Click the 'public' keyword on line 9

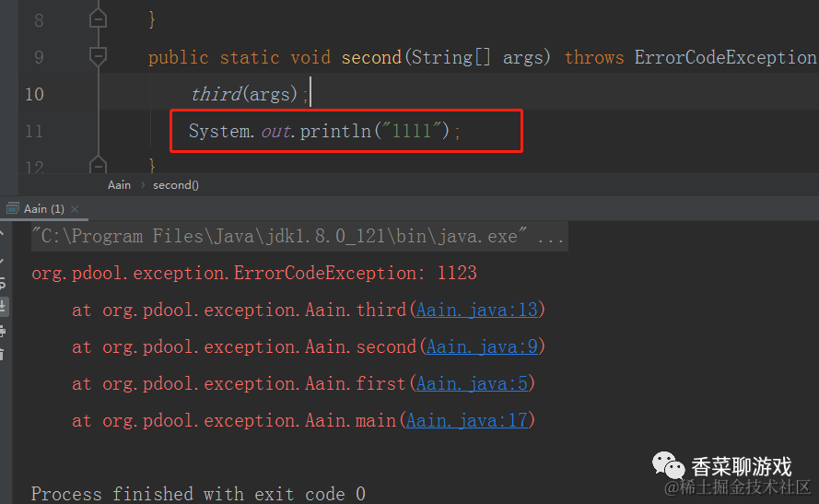(x=178, y=57)
